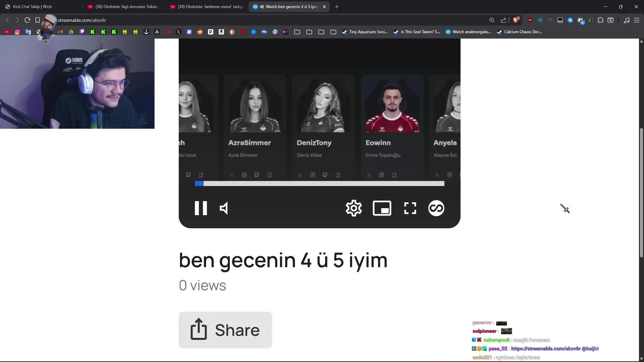The width and height of the screenshot is (644, 362).
Task: Click the video title 'ben gecenin 4 ü 5 iyim'
Action: [x=283, y=260]
